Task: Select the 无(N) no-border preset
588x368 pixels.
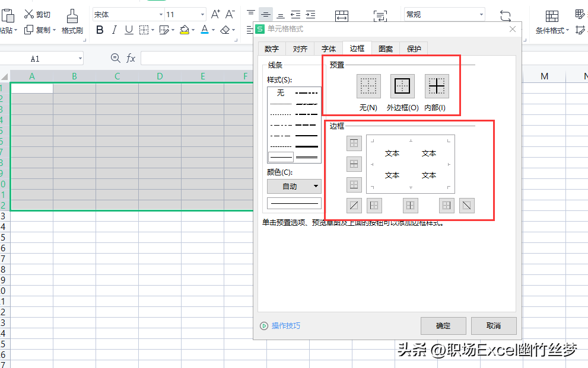Action: pyautogui.click(x=368, y=86)
